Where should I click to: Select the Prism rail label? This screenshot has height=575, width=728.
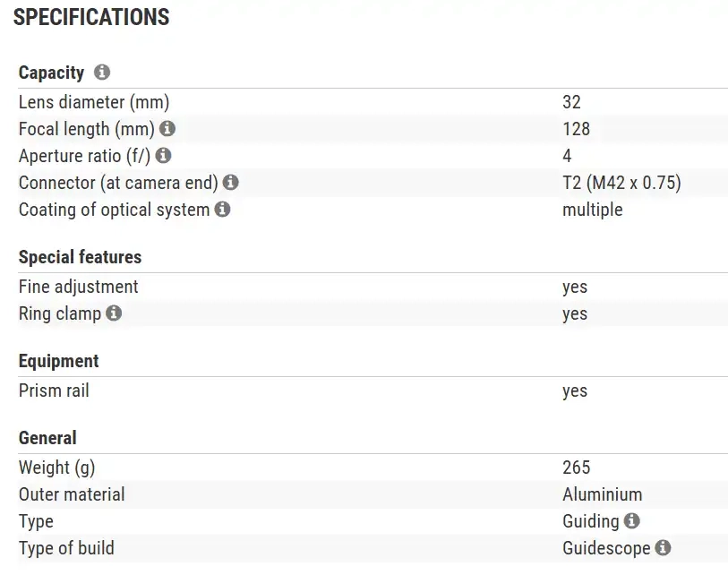point(54,390)
